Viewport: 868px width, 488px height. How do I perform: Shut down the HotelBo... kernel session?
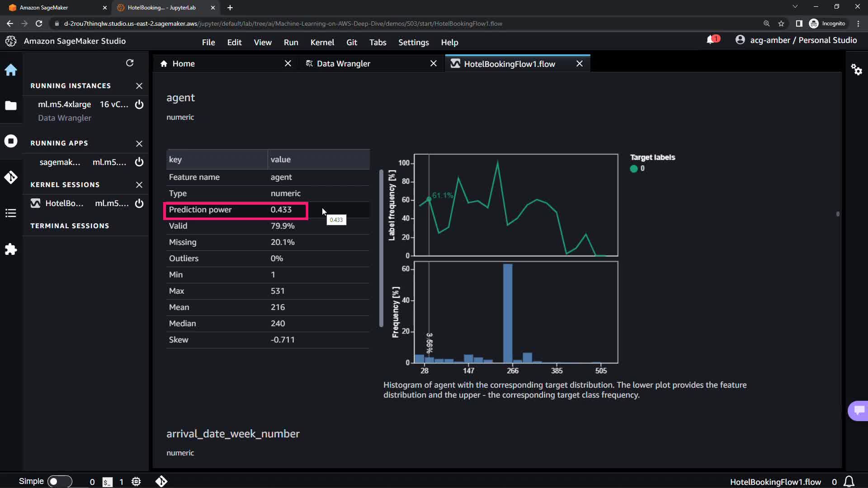(139, 203)
